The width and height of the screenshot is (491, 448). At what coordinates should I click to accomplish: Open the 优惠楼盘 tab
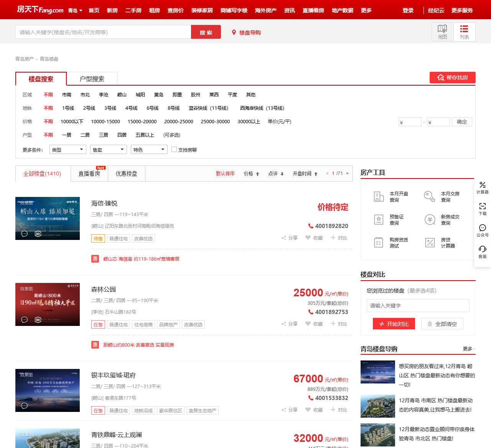click(x=126, y=174)
